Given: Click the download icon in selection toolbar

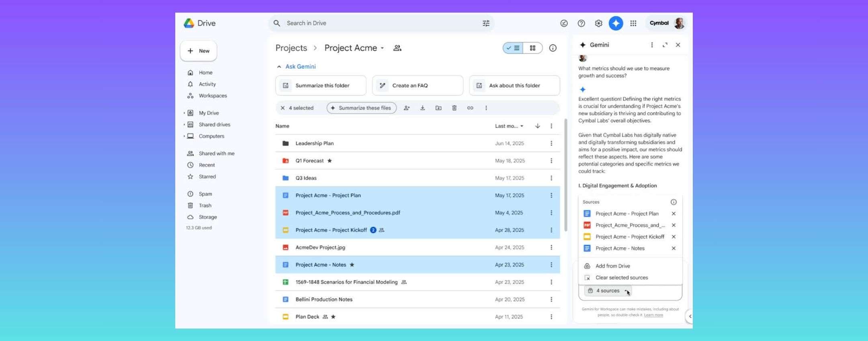Looking at the screenshot, I should click(x=422, y=108).
